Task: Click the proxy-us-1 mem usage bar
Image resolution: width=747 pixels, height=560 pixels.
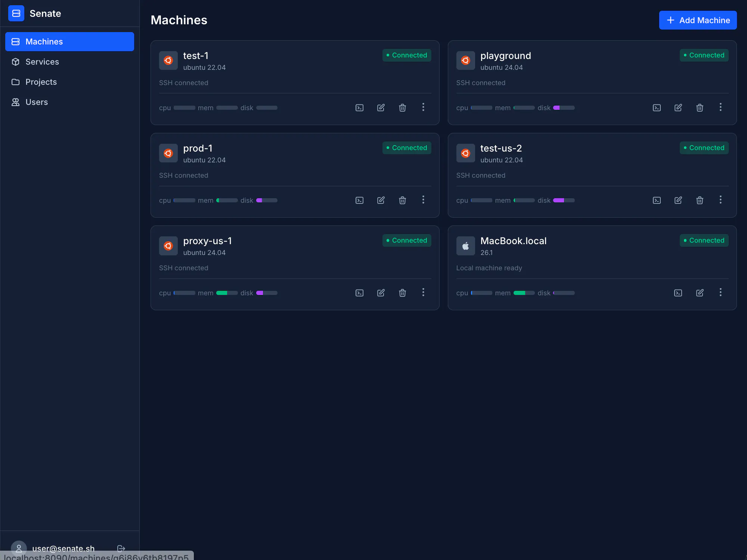Action: point(227,293)
